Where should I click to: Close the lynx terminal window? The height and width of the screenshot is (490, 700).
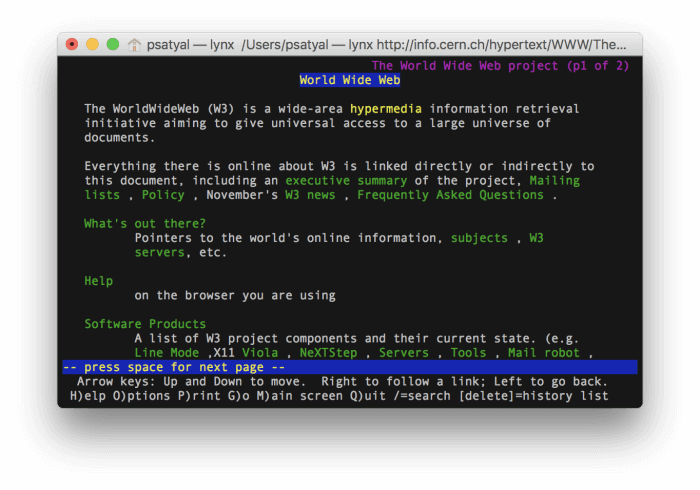(72, 44)
